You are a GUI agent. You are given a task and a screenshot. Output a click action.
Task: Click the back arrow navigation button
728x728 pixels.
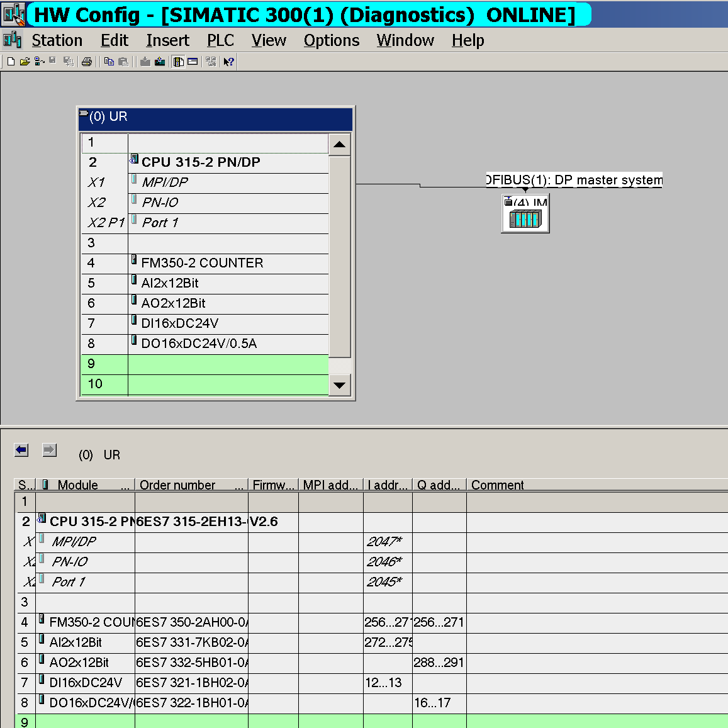click(x=21, y=450)
